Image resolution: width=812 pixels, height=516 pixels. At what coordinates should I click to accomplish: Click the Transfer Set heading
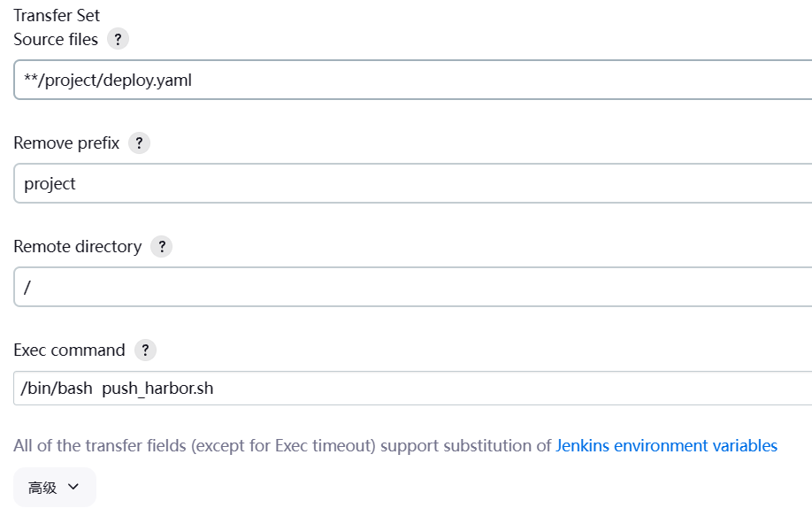(x=57, y=15)
